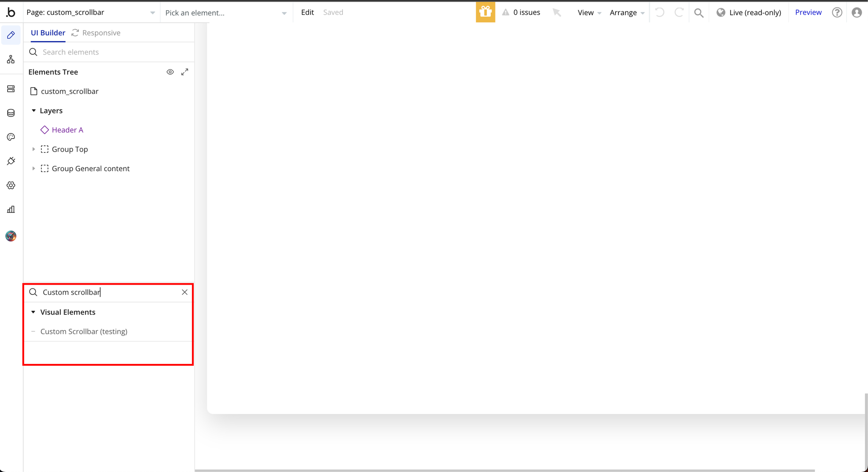This screenshot has width=868, height=472.
Task: Open the Plugins tab plug icon
Action: point(11,161)
